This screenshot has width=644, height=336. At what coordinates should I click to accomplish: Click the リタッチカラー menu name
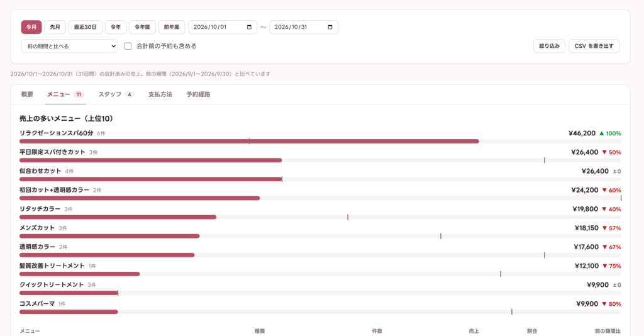tap(40, 209)
